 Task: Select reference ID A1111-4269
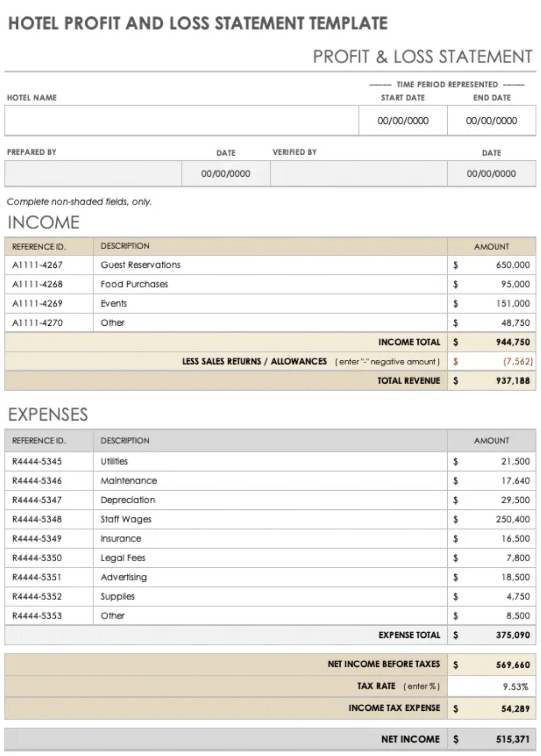pos(38,303)
